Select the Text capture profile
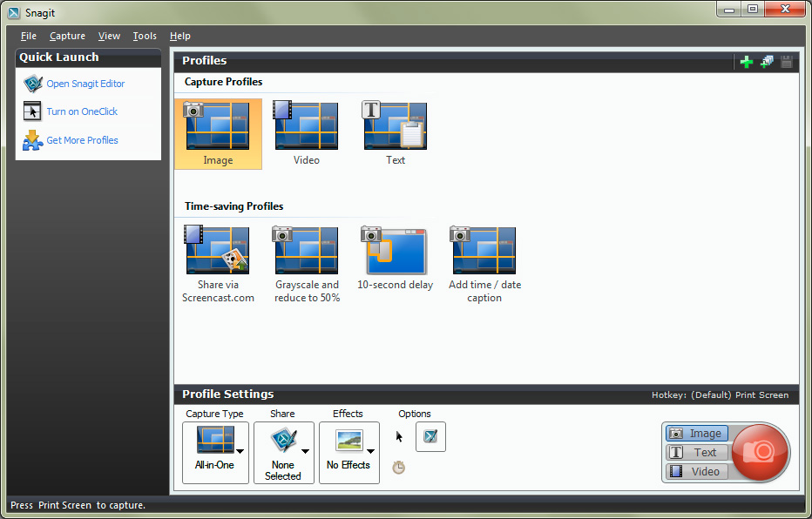This screenshot has width=812, height=519. [396, 133]
